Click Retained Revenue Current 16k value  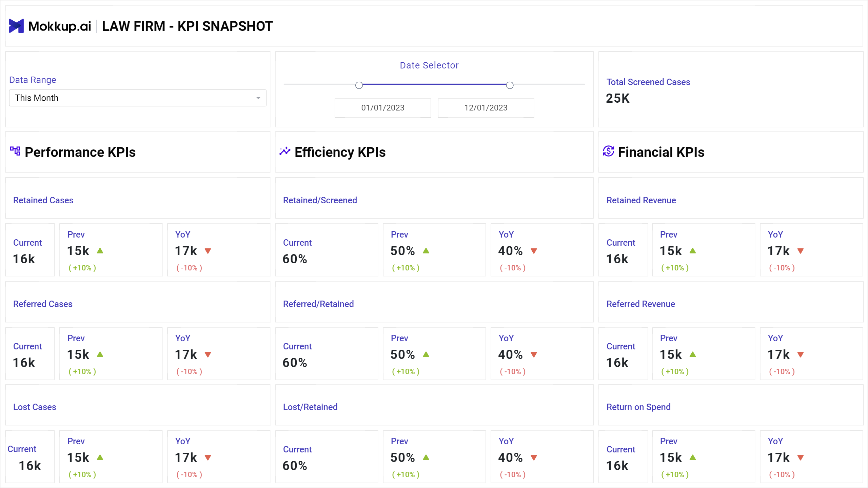617,259
